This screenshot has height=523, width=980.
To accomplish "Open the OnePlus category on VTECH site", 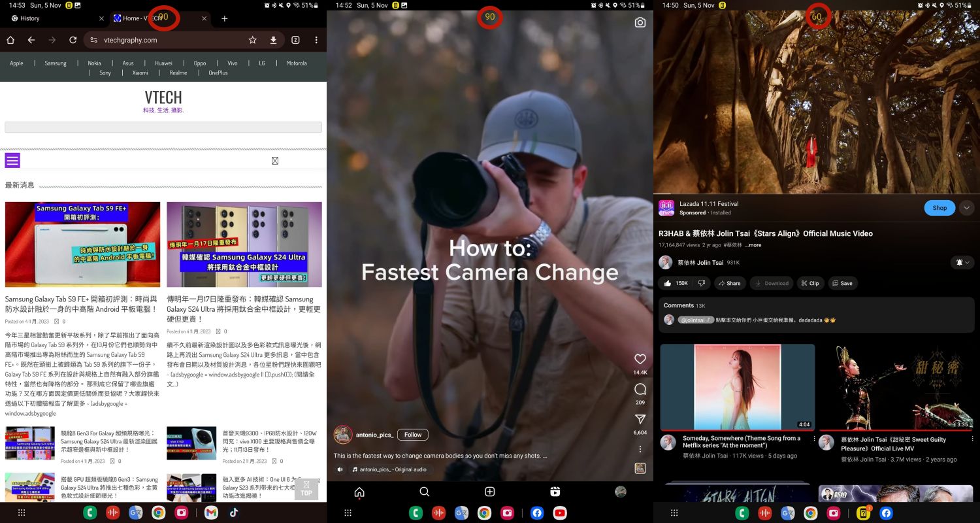I will pos(218,73).
